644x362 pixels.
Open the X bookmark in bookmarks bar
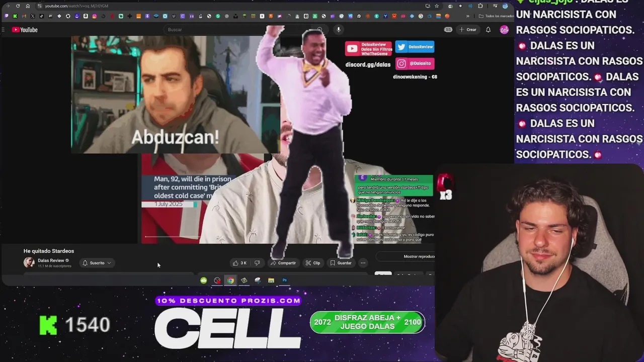[33, 16]
